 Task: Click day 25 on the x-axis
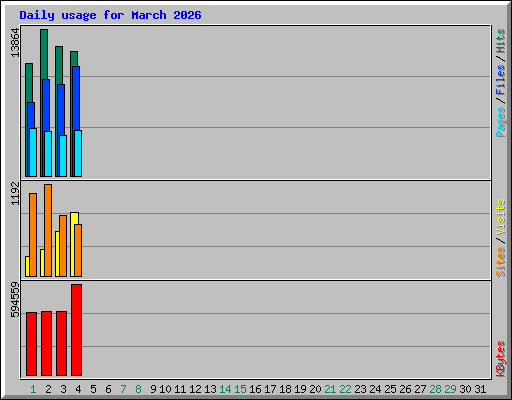390,389
